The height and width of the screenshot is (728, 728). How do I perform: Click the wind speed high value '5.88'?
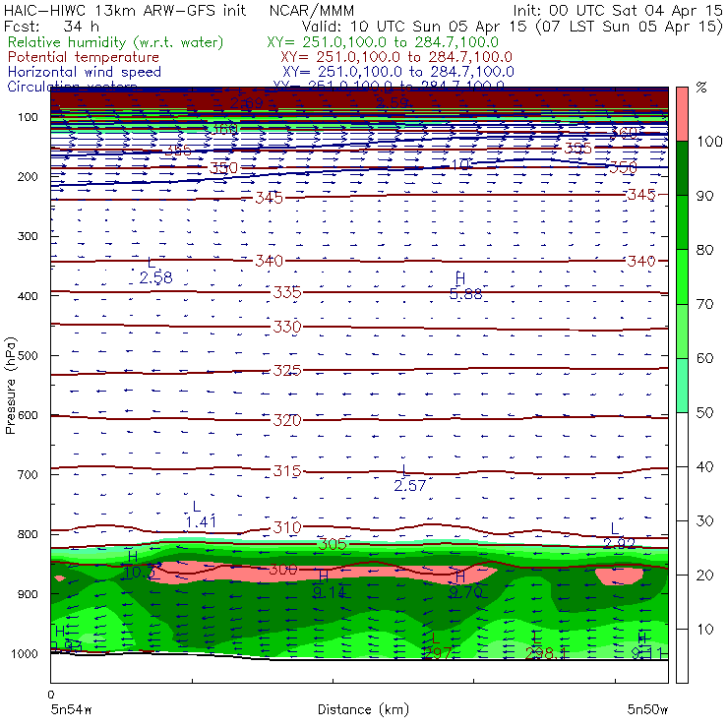(465, 294)
